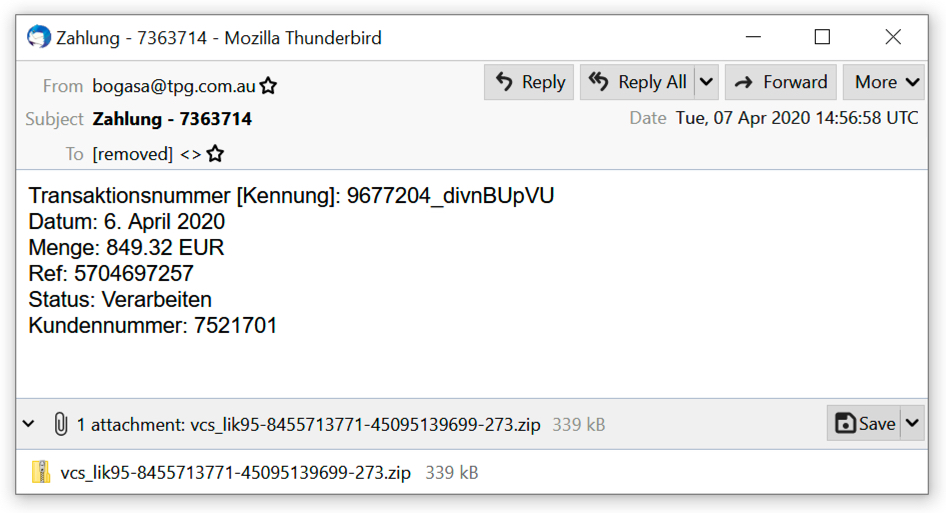Select the vcs_lik95 zip attachment filename
The width and height of the screenshot is (946, 513).
[235, 472]
